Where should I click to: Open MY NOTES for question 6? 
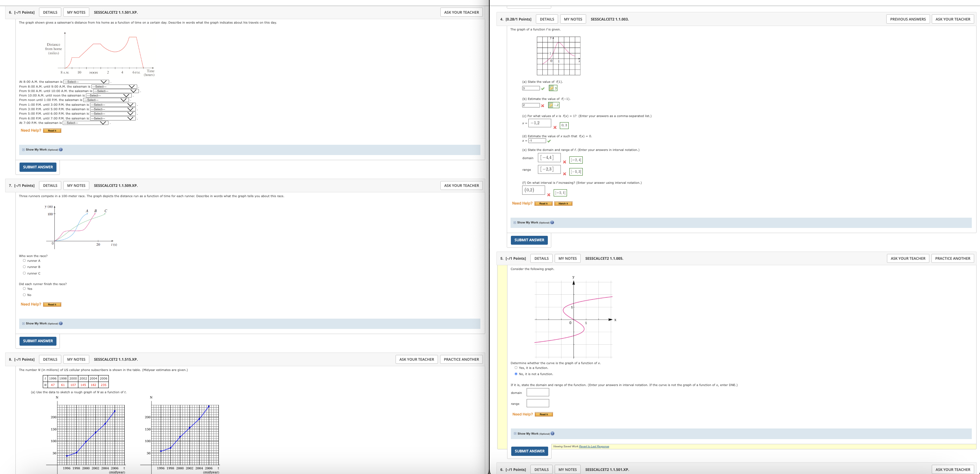coord(76,12)
